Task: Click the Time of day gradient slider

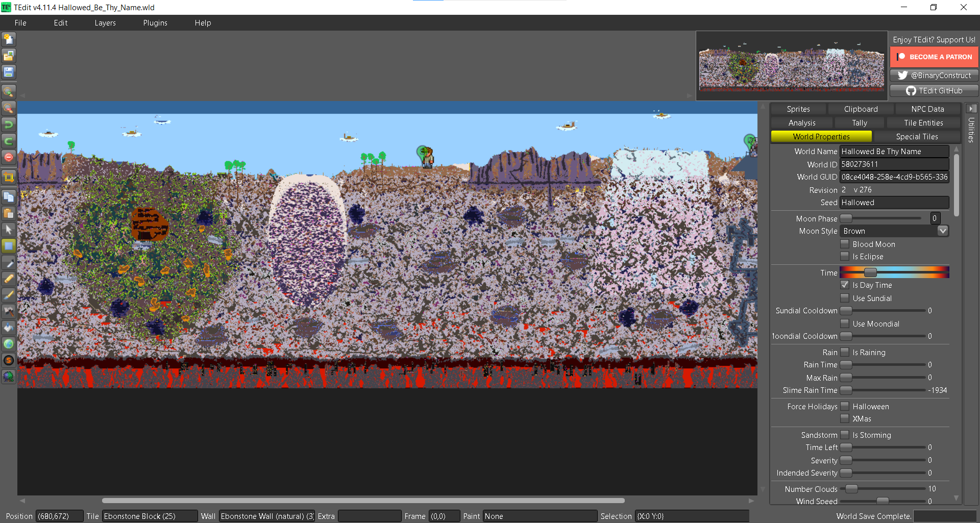Action: tap(894, 272)
